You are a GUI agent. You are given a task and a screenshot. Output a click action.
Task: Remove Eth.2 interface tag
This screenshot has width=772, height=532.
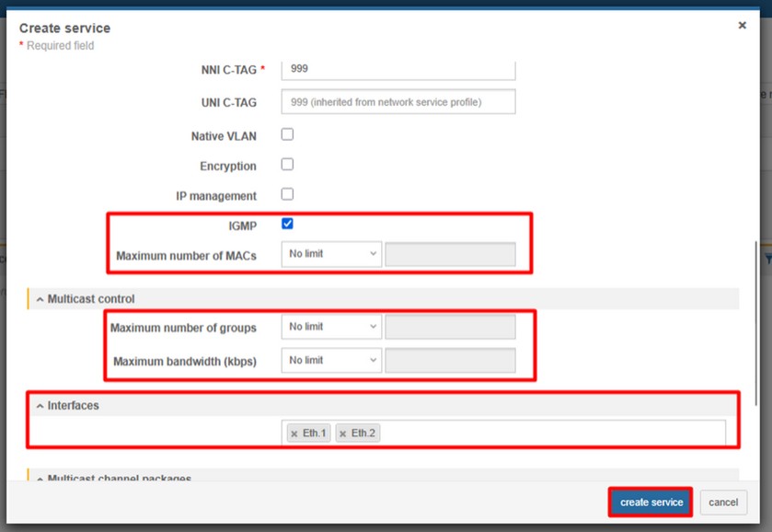[343, 434]
